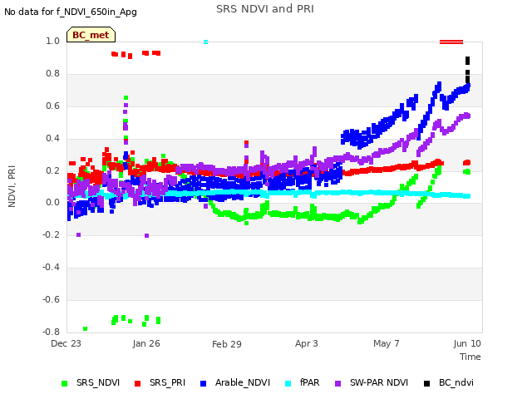
Task: Click the chart title SRS NDVI and PRI
Action: tap(265, 9)
